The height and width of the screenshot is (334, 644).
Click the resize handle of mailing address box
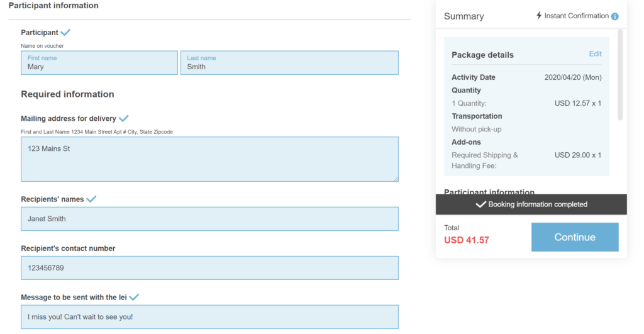click(395, 179)
